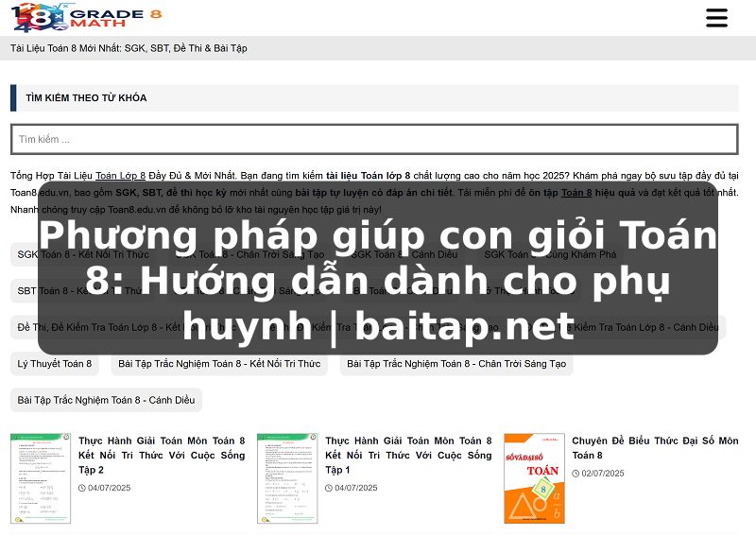The height and width of the screenshot is (536, 756).
Task: Click the 04/07/2025 date under Tập 2
Action: point(109,488)
